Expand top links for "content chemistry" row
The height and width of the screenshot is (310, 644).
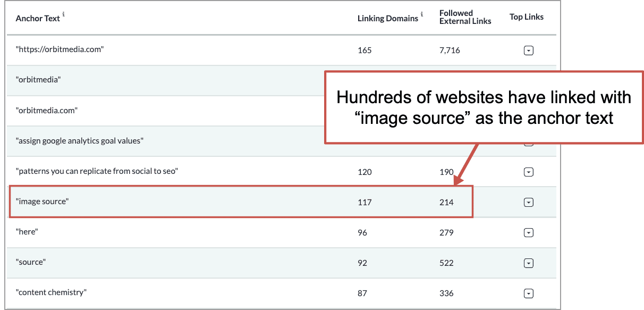coord(528,293)
